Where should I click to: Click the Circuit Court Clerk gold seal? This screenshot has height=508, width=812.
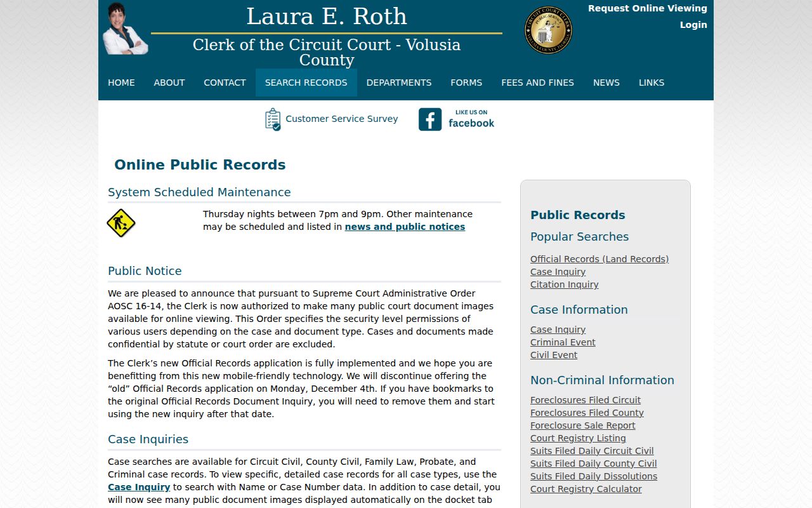pos(549,30)
